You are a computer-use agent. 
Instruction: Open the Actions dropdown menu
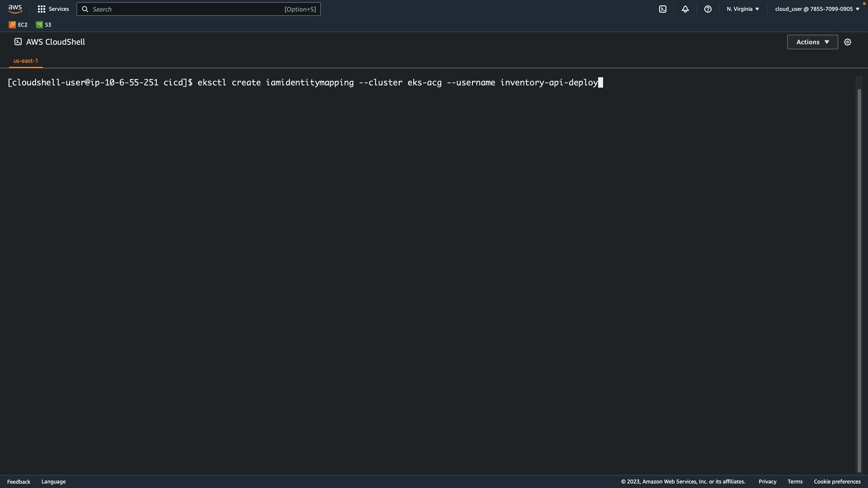tap(812, 42)
